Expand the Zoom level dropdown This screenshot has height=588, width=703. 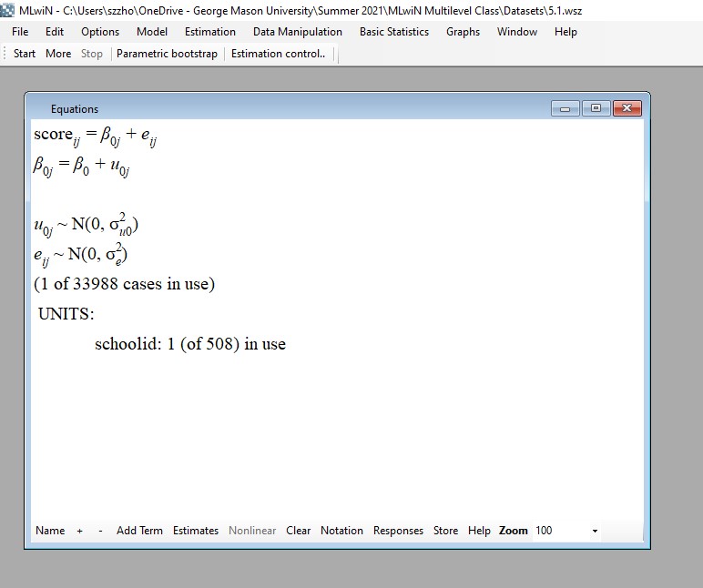pos(595,531)
